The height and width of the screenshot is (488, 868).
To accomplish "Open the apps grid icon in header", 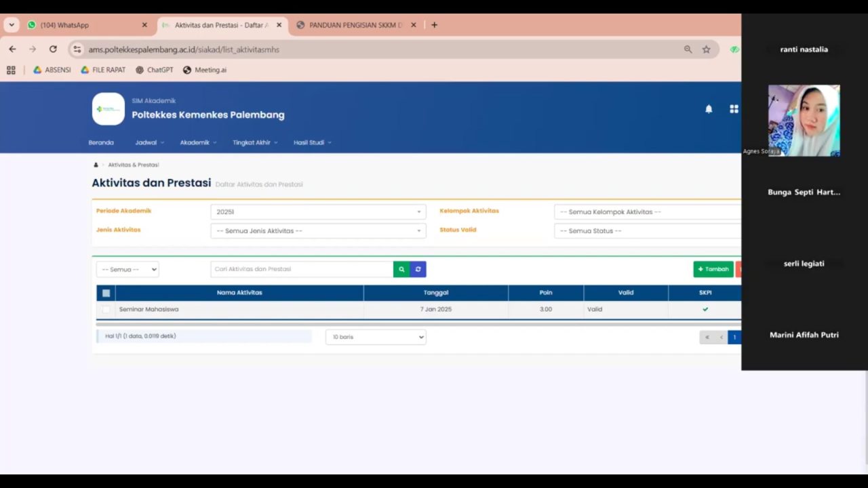I will pyautogui.click(x=734, y=109).
